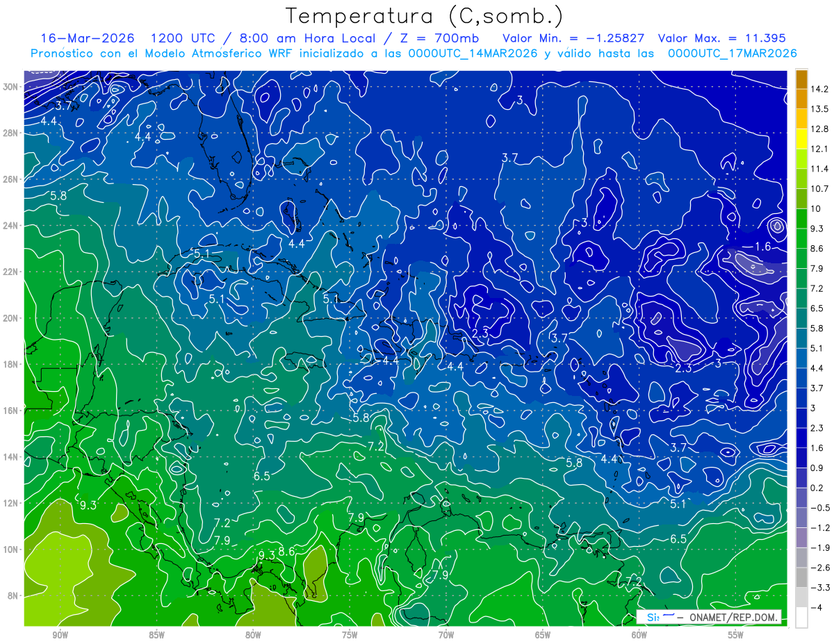
Task: Click the "85W" longitude axis label
Action: coord(156,635)
